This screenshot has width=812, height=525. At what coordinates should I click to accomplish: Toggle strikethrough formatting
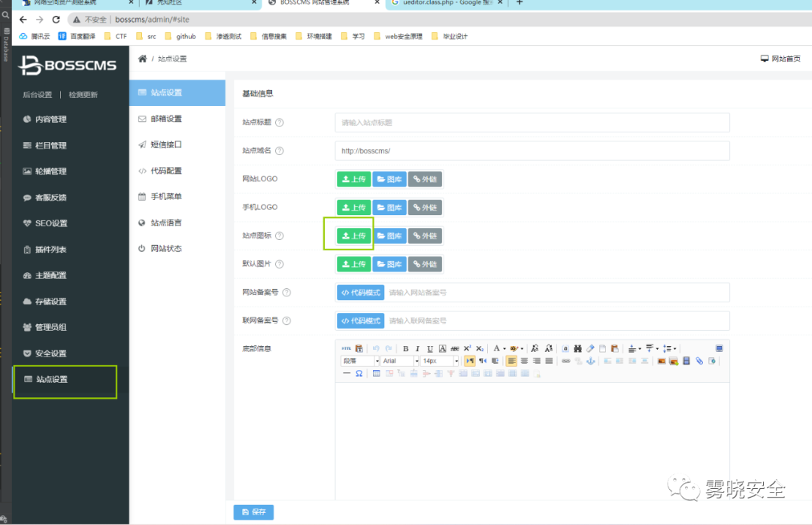tap(455, 348)
